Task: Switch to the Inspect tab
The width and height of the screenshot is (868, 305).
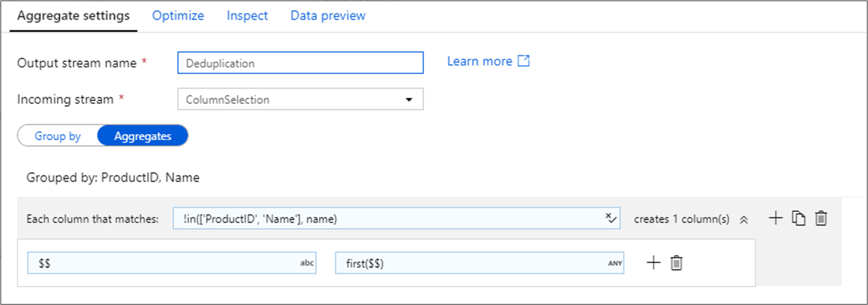Action: click(247, 16)
